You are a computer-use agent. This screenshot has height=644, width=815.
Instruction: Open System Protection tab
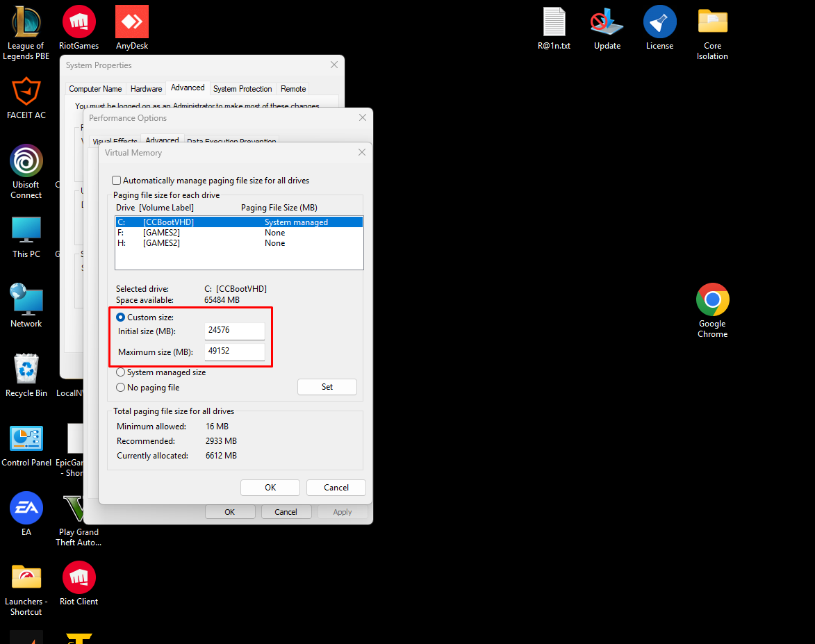click(x=242, y=89)
